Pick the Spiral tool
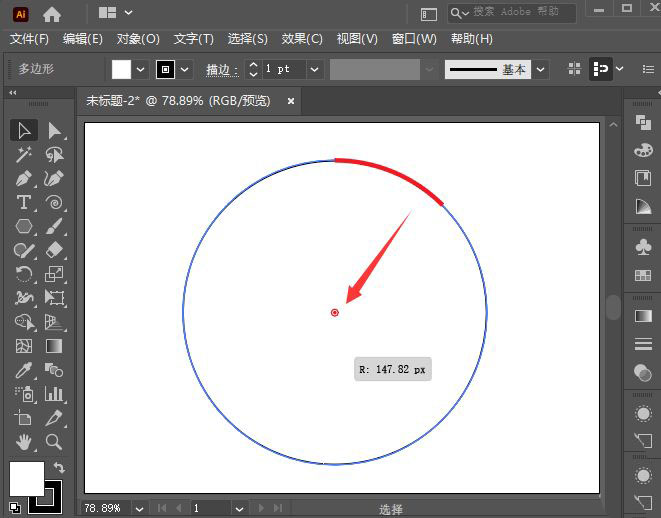The width and height of the screenshot is (661, 518). tap(54, 203)
